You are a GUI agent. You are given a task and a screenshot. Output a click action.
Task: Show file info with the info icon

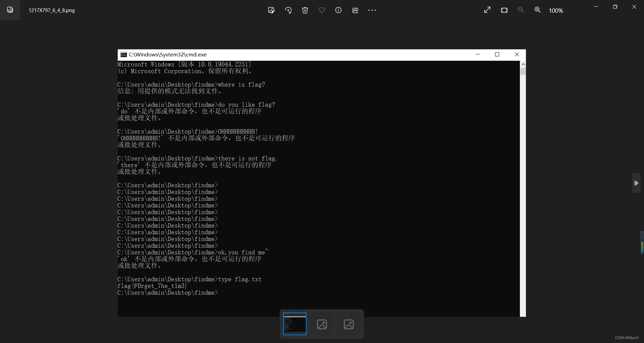338,10
